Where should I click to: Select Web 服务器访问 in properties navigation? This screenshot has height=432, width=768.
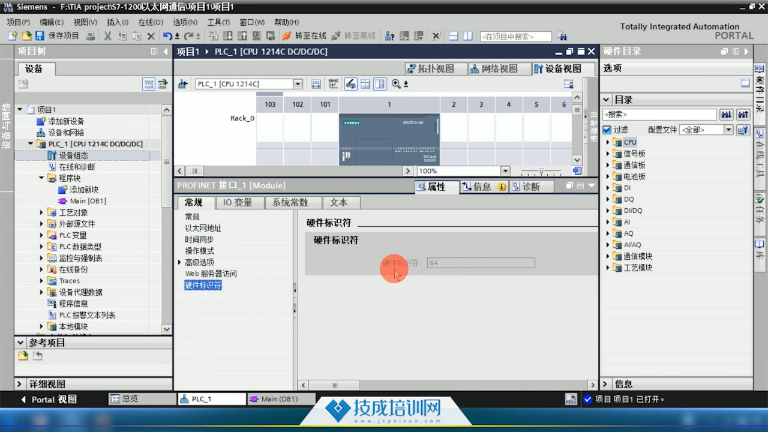[x=211, y=274]
